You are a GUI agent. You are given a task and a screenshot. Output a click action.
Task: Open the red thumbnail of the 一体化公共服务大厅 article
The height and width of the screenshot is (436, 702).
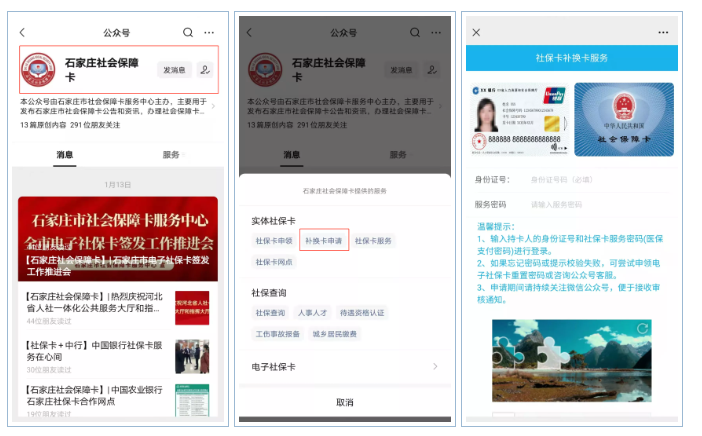click(192, 308)
